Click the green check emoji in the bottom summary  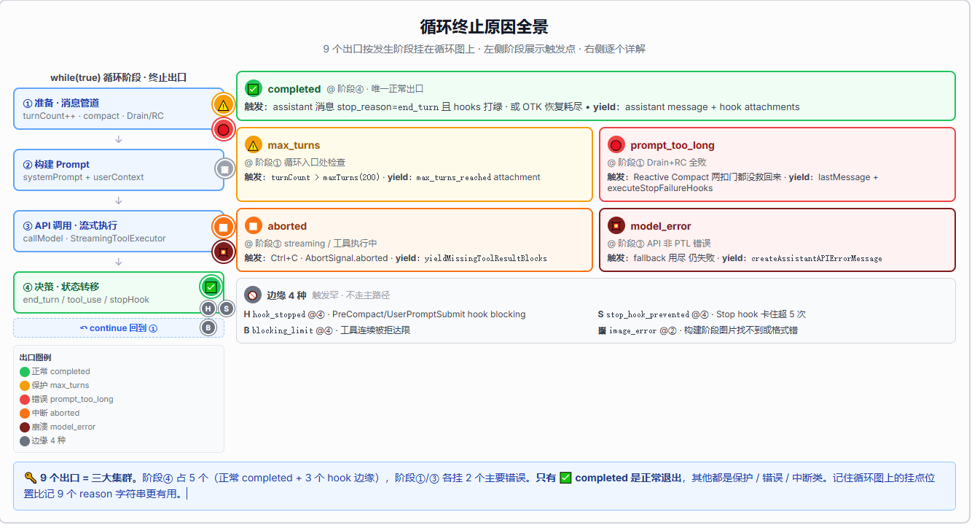point(565,478)
